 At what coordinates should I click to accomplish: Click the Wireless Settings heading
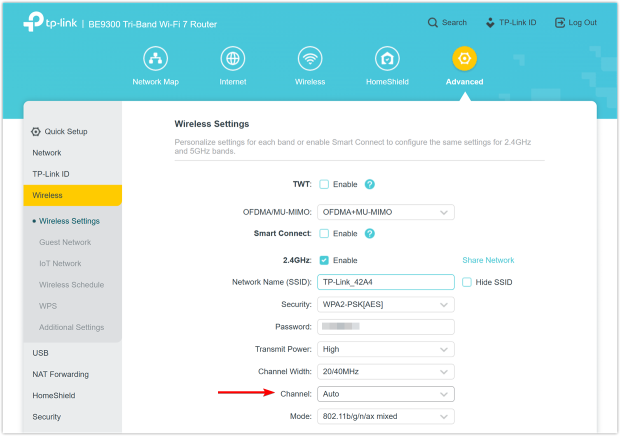tap(212, 124)
